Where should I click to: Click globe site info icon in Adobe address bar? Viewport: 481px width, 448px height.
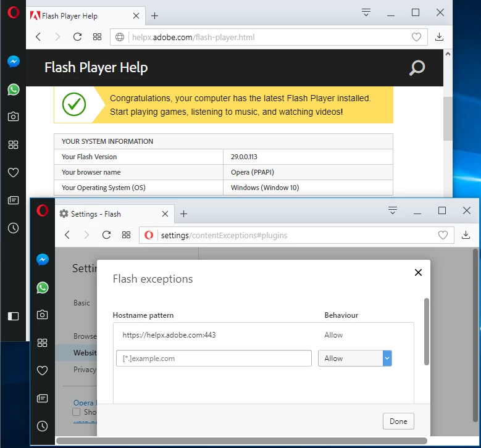pyautogui.click(x=120, y=37)
